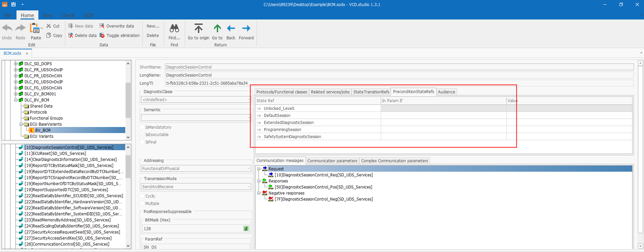Toggle the IsMandatatory checkbox
644x252 pixels.
[x=142, y=127]
